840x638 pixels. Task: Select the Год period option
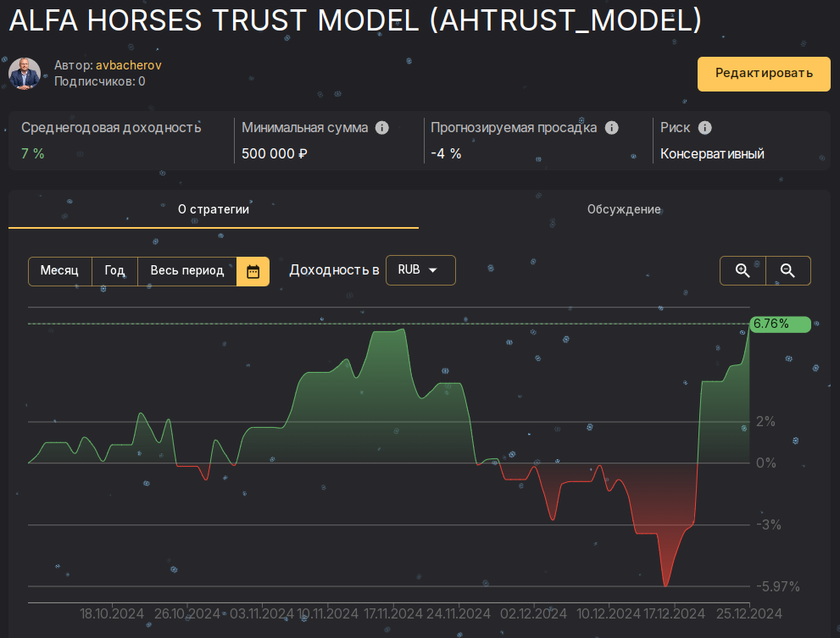coord(114,270)
